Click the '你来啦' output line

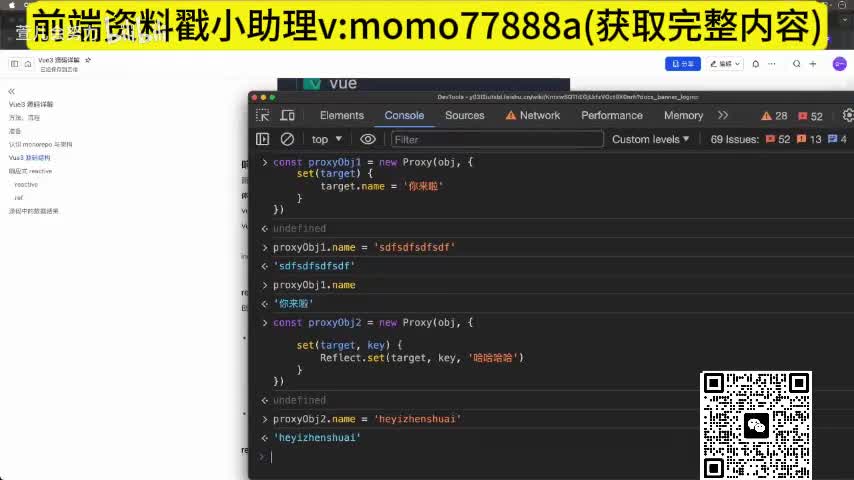293,303
